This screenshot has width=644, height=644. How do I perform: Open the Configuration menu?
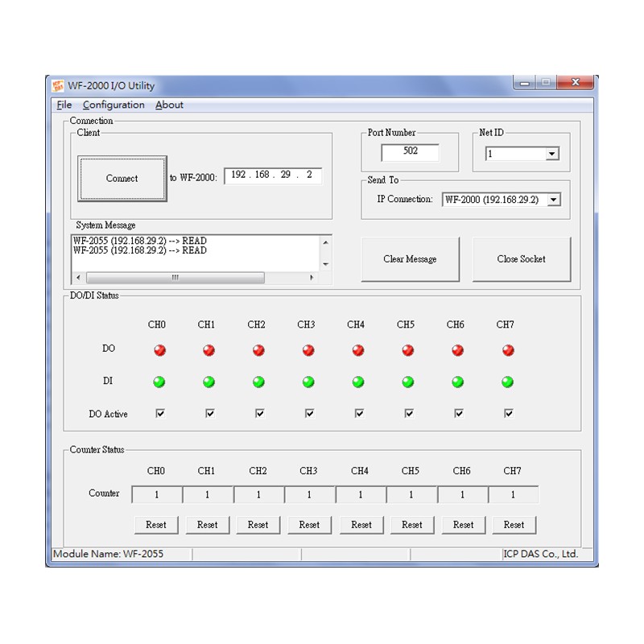114,105
